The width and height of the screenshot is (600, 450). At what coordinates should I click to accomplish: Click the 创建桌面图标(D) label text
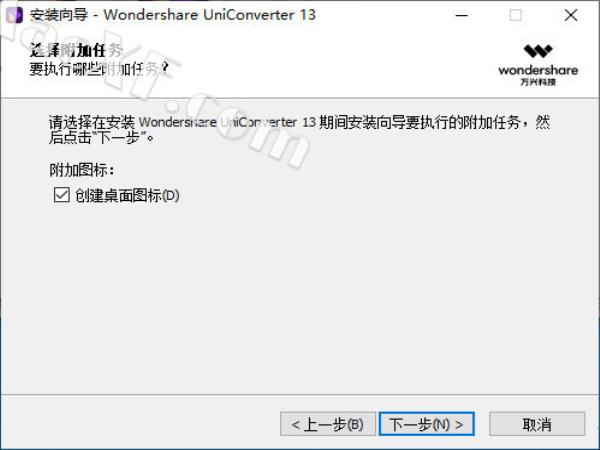(127, 196)
